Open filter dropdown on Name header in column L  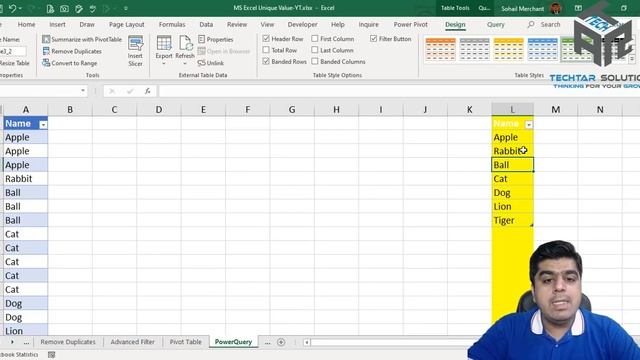click(x=529, y=124)
